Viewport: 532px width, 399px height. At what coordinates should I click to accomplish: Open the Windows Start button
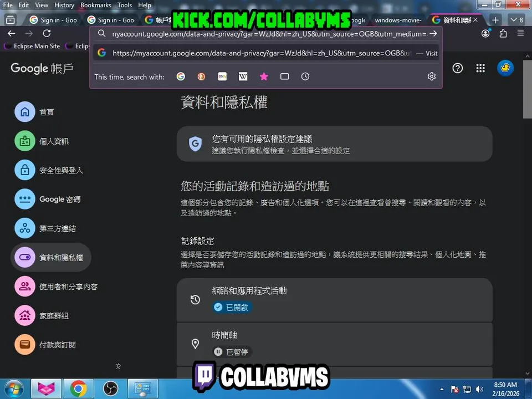(x=14, y=389)
